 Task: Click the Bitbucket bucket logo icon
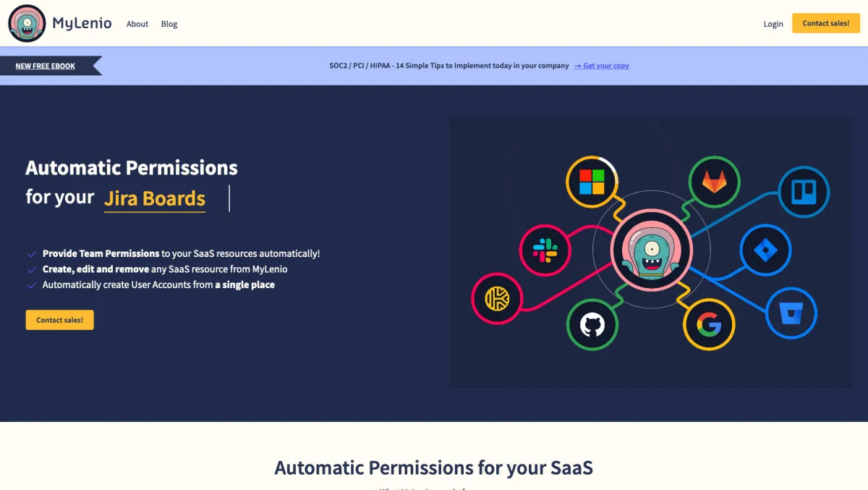[x=791, y=313]
